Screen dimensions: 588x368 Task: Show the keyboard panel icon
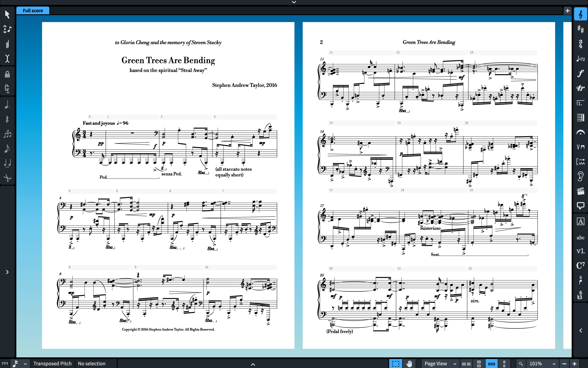click(x=5, y=363)
